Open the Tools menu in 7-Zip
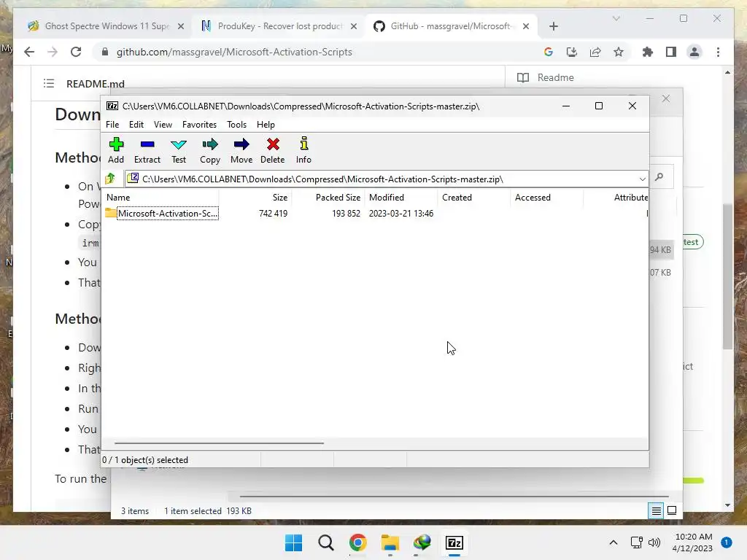The width and height of the screenshot is (747, 560). click(237, 124)
